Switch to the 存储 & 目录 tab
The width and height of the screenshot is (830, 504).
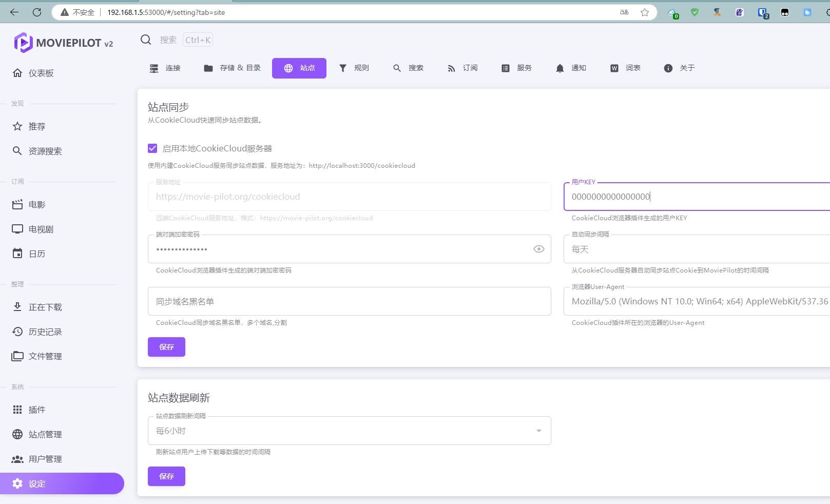point(232,68)
